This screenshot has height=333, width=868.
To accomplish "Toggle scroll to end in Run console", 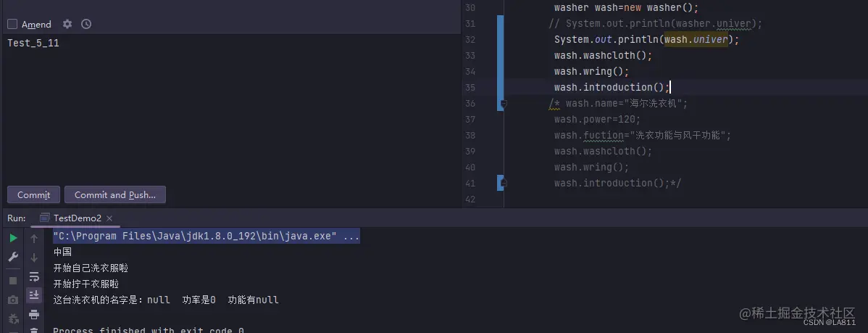I will (x=34, y=295).
